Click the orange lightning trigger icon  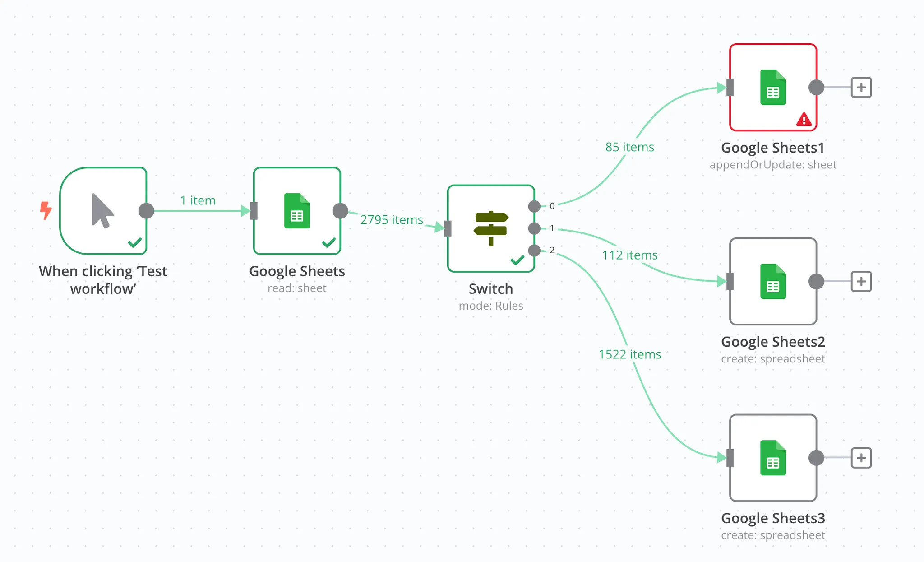tap(46, 210)
